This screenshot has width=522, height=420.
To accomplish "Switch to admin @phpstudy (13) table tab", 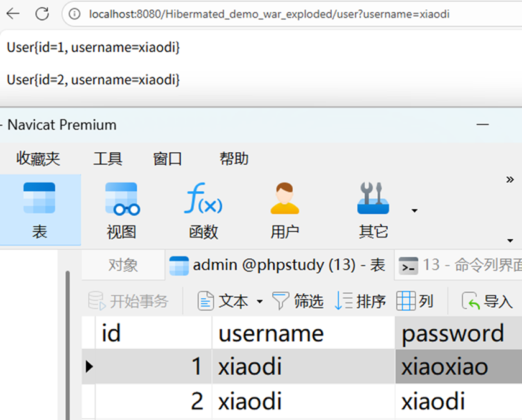I will coord(279,265).
